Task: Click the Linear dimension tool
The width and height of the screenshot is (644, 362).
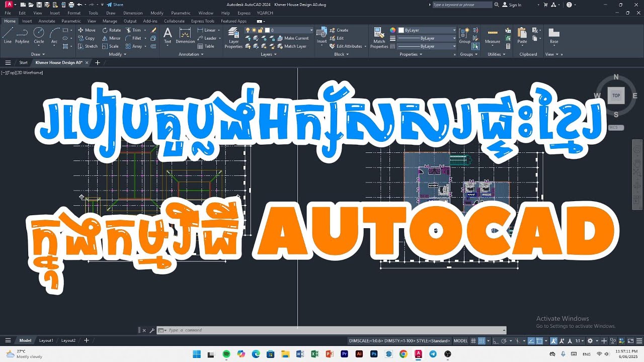Action: [206, 30]
